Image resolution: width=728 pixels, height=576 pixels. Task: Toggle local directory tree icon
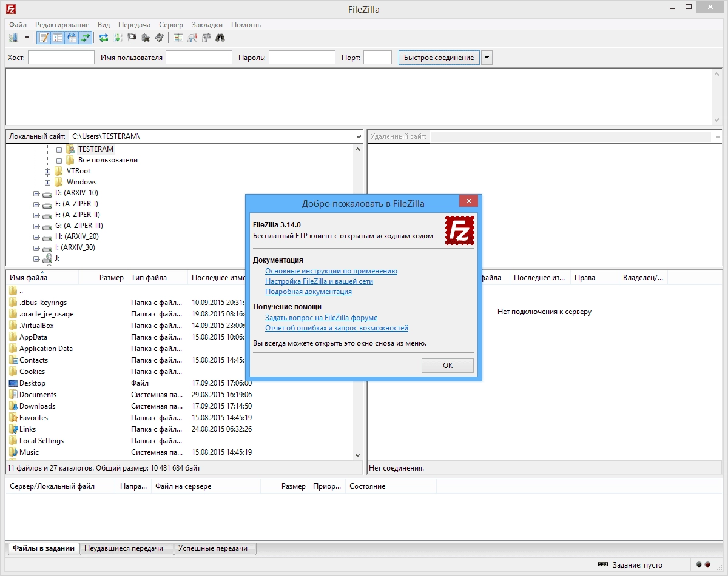pos(58,38)
